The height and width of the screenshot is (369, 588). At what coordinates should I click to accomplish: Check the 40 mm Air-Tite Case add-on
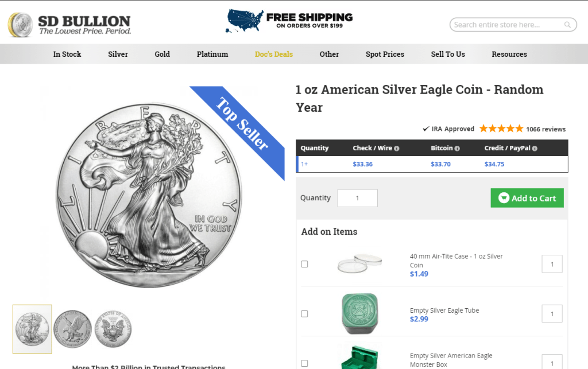tap(304, 264)
